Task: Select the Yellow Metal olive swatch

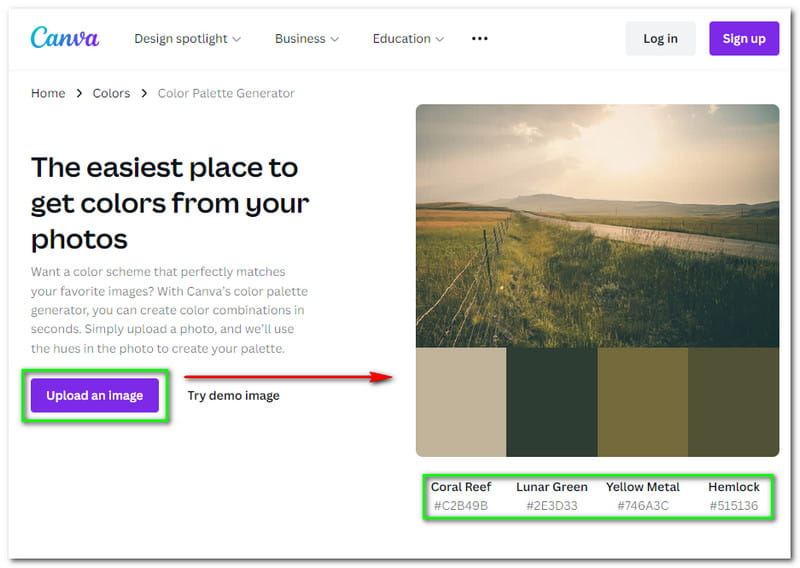Action: tap(643, 402)
